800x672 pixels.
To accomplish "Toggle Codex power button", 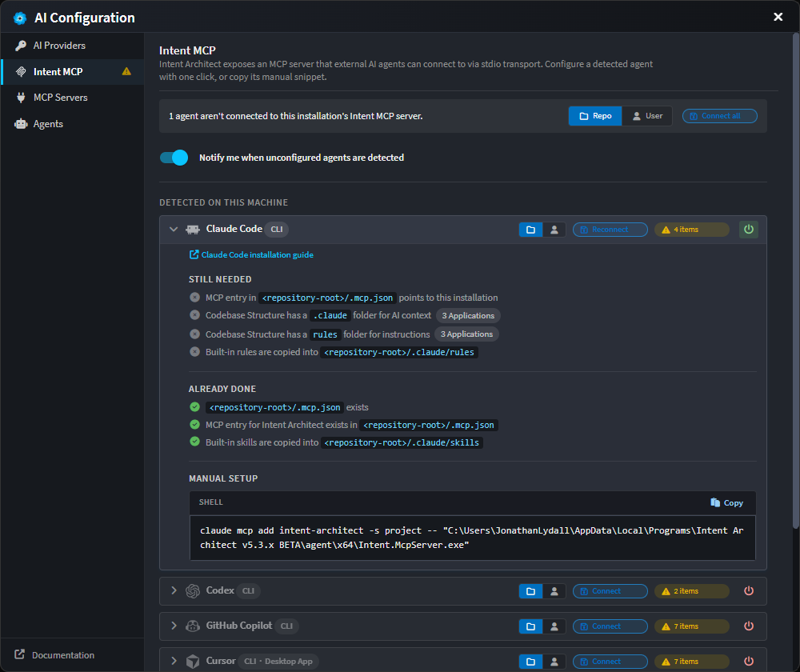I will 749,591.
